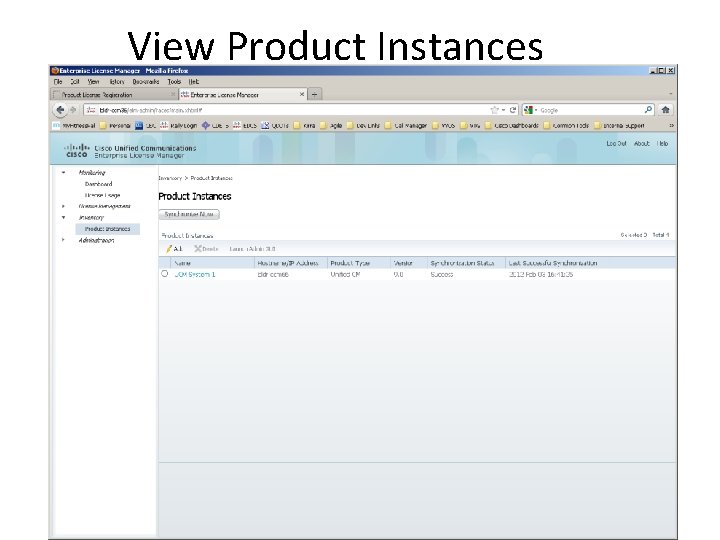
Task: Expand the Administration tree section
Action: point(63,240)
